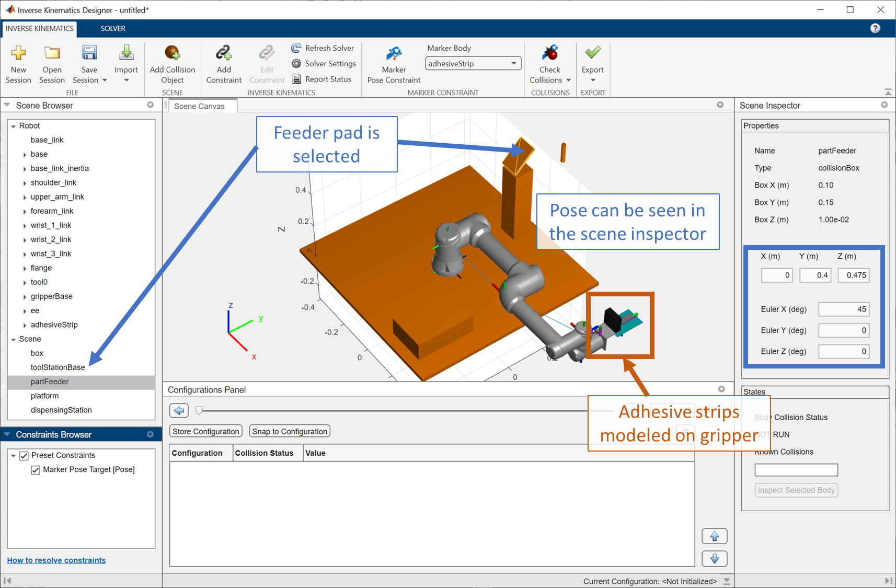Uncheck Marker Pose Target [Pose] checkbox
This screenshot has height=588, width=896.
pos(36,470)
